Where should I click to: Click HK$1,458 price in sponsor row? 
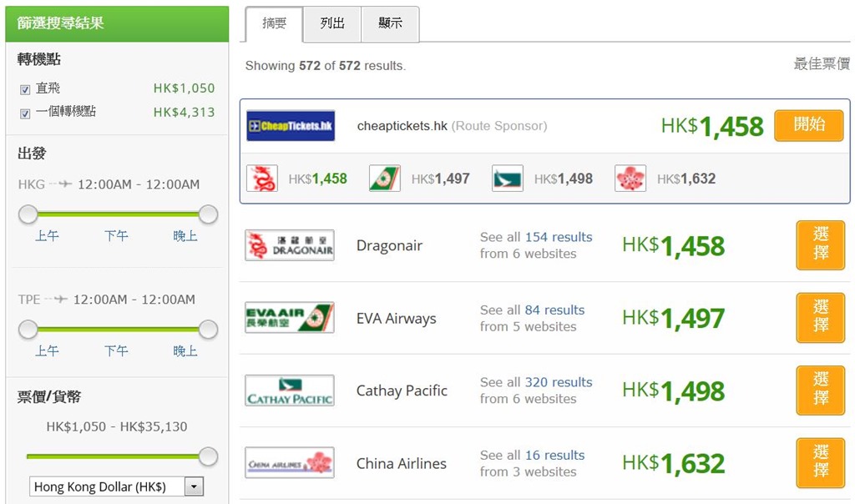[x=318, y=179]
